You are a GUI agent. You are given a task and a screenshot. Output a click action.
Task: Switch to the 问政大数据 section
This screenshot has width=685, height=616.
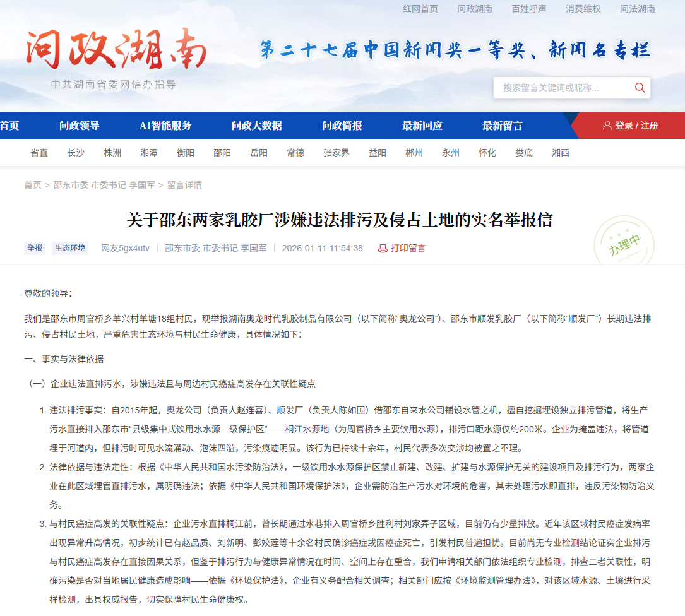coord(256,126)
